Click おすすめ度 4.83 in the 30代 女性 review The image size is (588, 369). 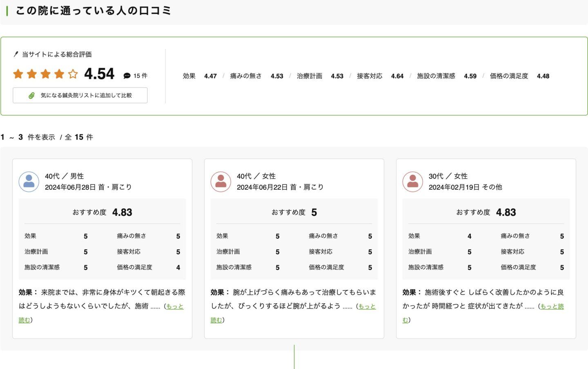(486, 212)
